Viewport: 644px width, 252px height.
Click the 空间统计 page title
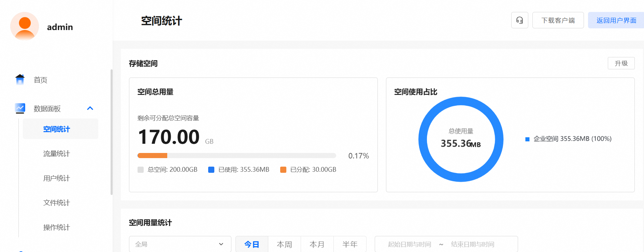pos(161,21)
